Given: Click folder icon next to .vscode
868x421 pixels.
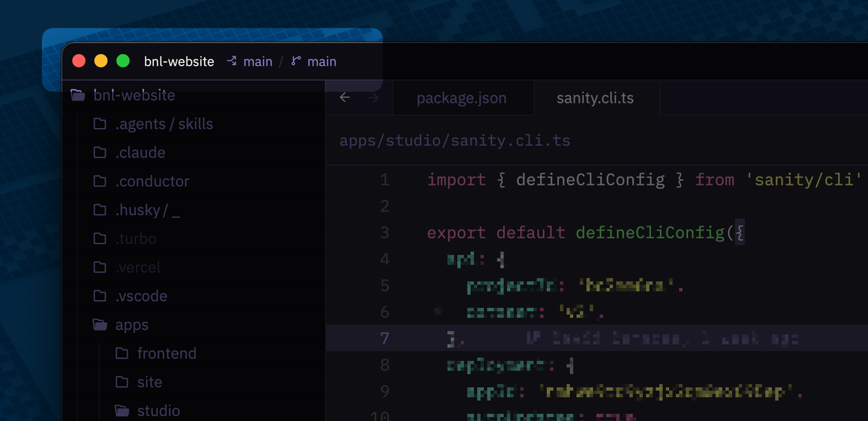Looking at the screenshot, I should 100,297.
